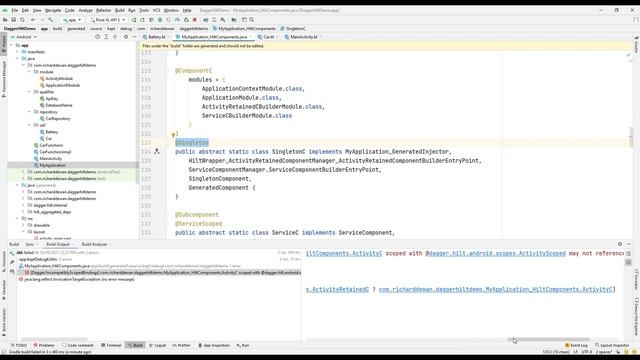Collapse the app module tree node
Viewport: 640px width, 360px height.
point(12,45)
